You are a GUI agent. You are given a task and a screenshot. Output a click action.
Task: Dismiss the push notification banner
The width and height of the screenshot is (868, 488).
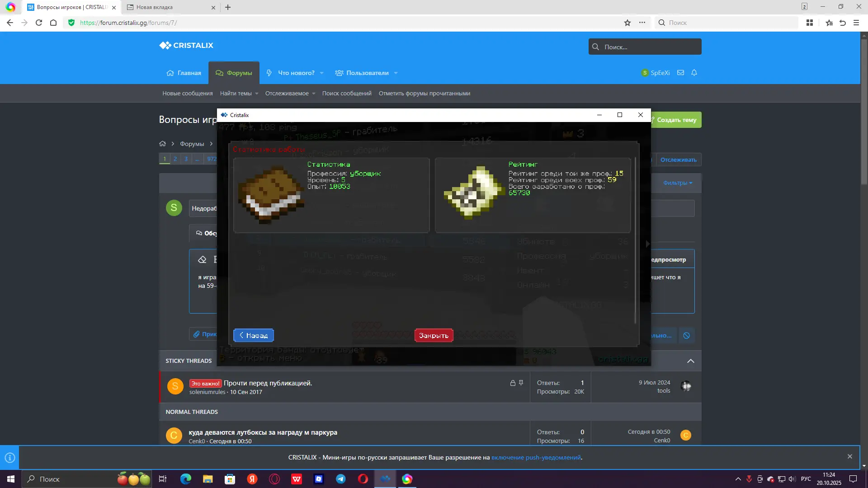pyautogui.click(x=850, y=456)
